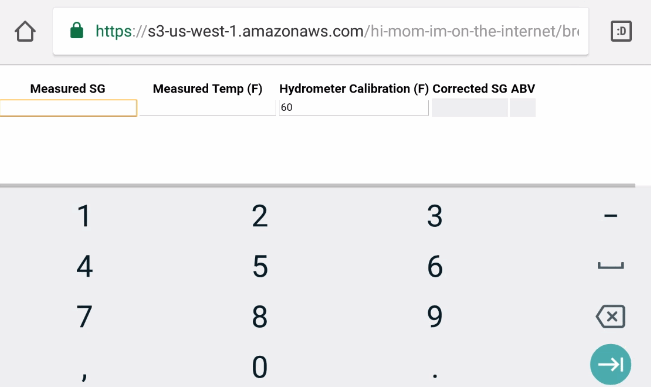
Task: Tap the 0 key on keypad
Action: pyautogui.click(x=260, y=367)
